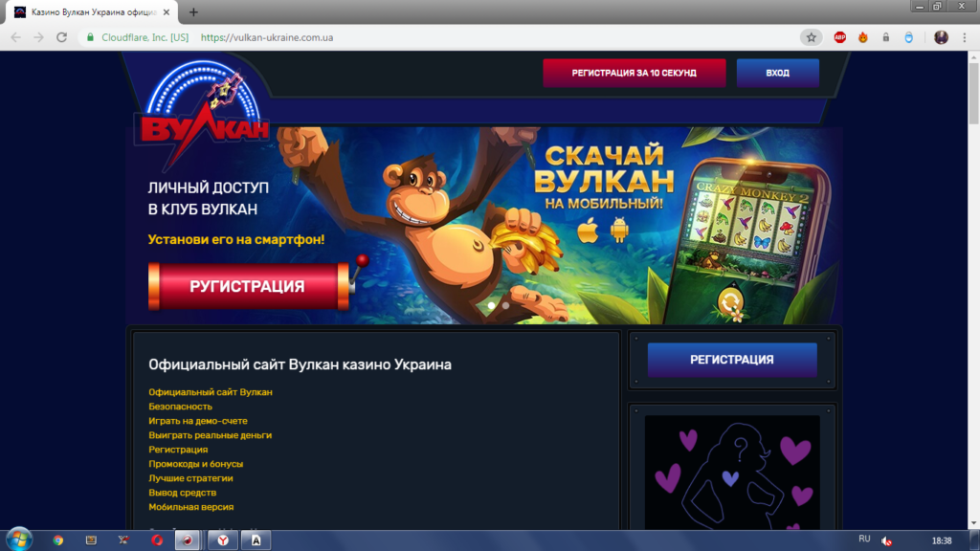Click the page vertical scrollbar thumb
This screenshot has height=551, width=980.
coord(973,94)
